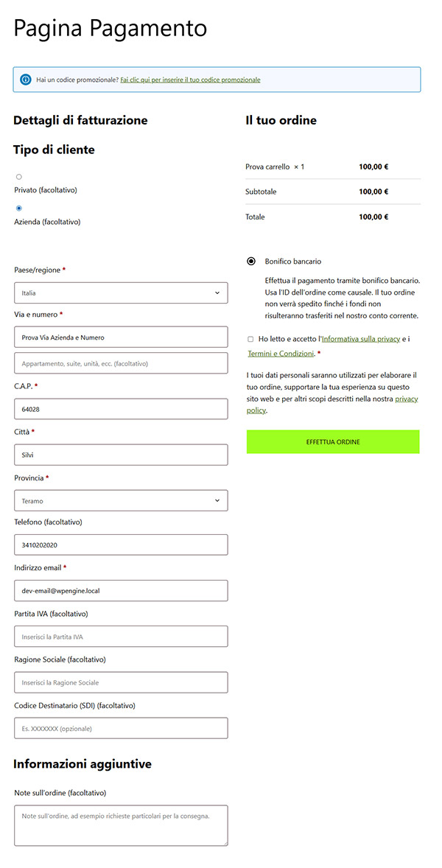Click the C.A.P. postal code field

(121, 409)
